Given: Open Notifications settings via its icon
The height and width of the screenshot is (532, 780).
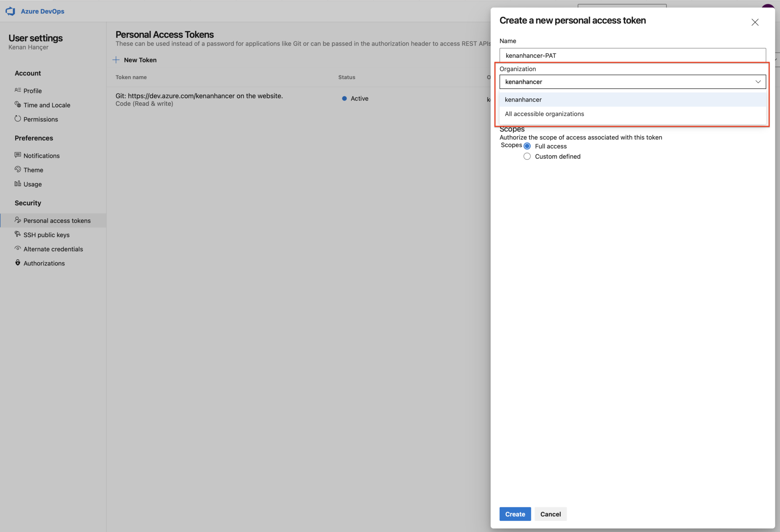Looking at the screenshot, I should [x=18, y=155].
